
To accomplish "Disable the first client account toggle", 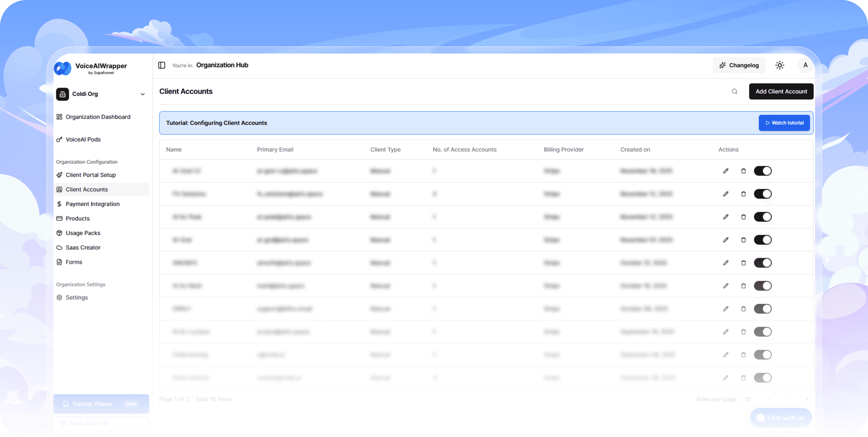I will [763, 171].
